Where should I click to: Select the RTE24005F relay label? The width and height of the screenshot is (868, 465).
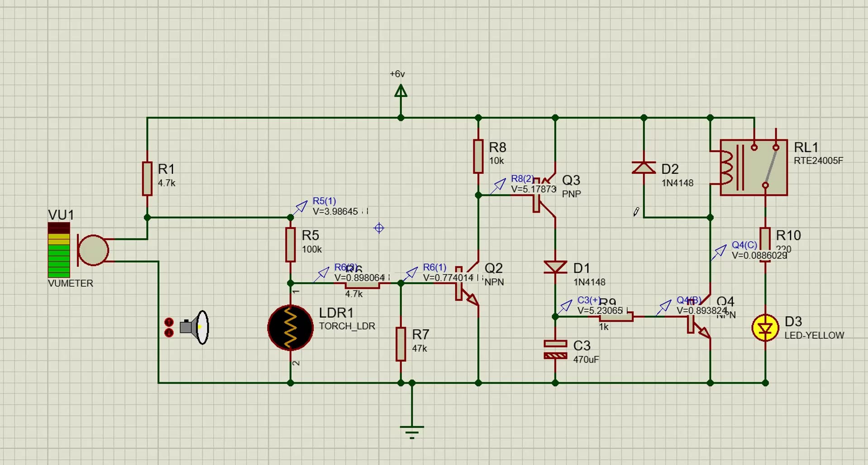click(x=818, y=161)
